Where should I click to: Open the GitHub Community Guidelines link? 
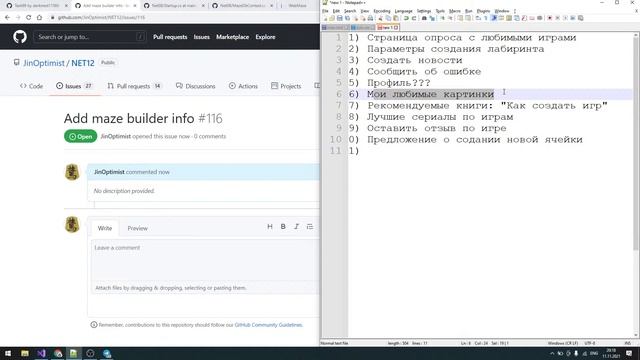[x=269, y=325]
